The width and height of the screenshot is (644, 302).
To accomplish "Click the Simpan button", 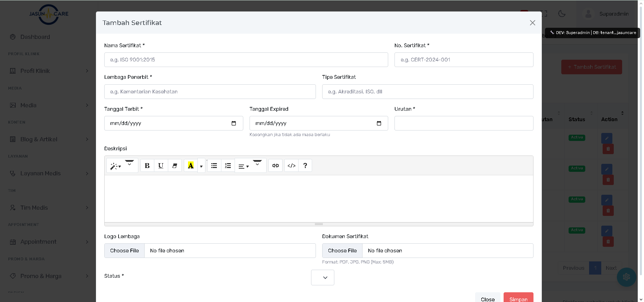I will coord(518,299).
